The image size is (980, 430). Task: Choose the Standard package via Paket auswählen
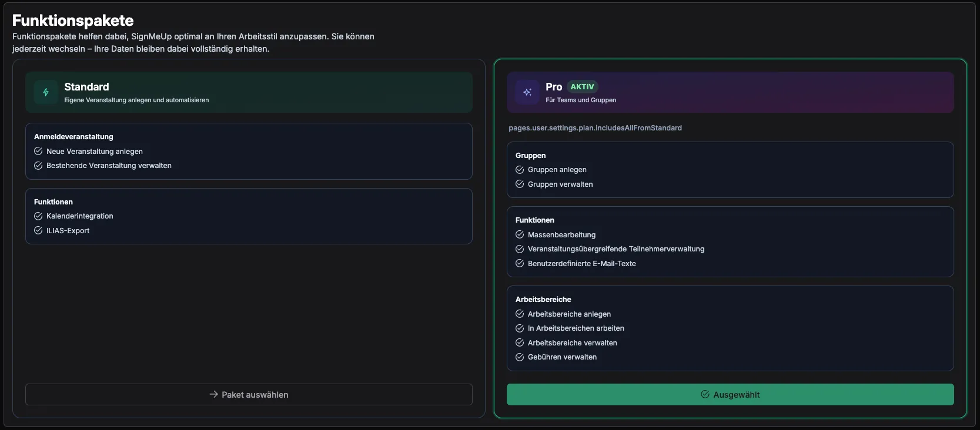[x=249, y=394]
